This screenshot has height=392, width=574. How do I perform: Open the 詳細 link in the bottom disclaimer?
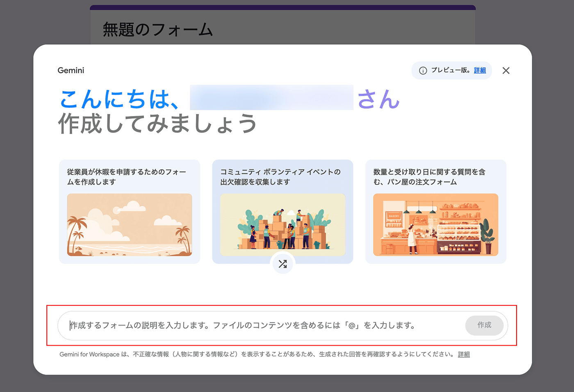point(464,354)
